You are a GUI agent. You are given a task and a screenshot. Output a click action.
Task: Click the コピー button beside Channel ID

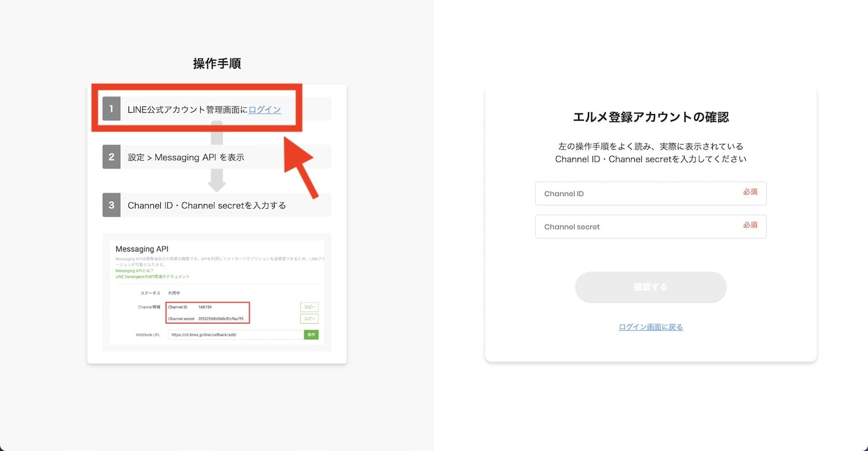click(309, 307)
